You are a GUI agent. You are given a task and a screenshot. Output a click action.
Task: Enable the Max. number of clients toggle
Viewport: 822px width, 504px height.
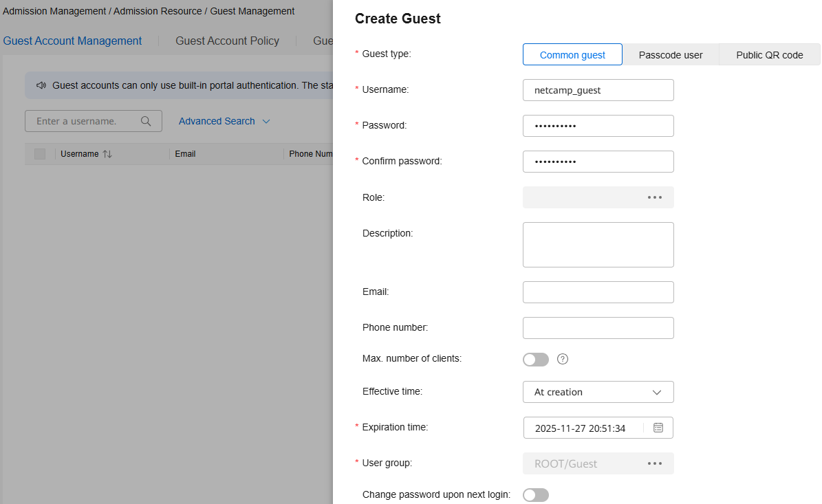[535, 359]
